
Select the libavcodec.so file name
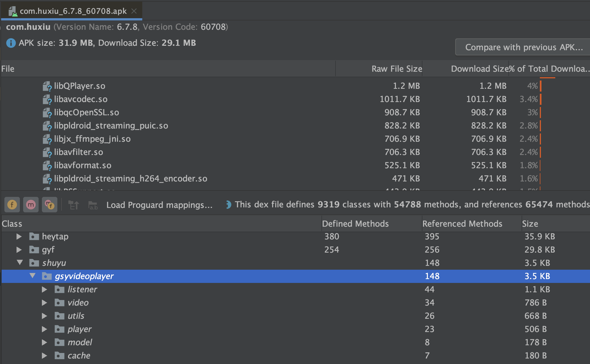tap(81, 99)
